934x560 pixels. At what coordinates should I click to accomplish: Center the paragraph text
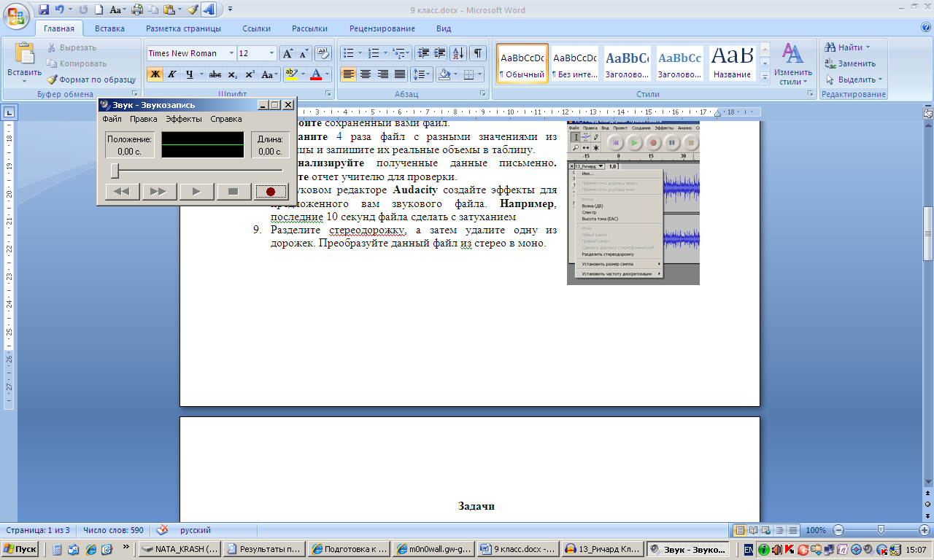[365, 74]
